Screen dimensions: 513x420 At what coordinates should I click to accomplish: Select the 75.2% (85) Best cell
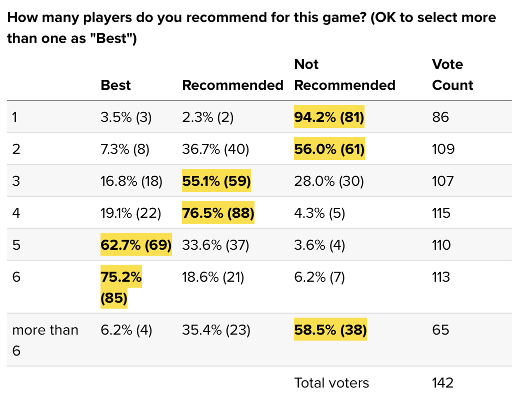pyautogui.click(x=121, y=287)
